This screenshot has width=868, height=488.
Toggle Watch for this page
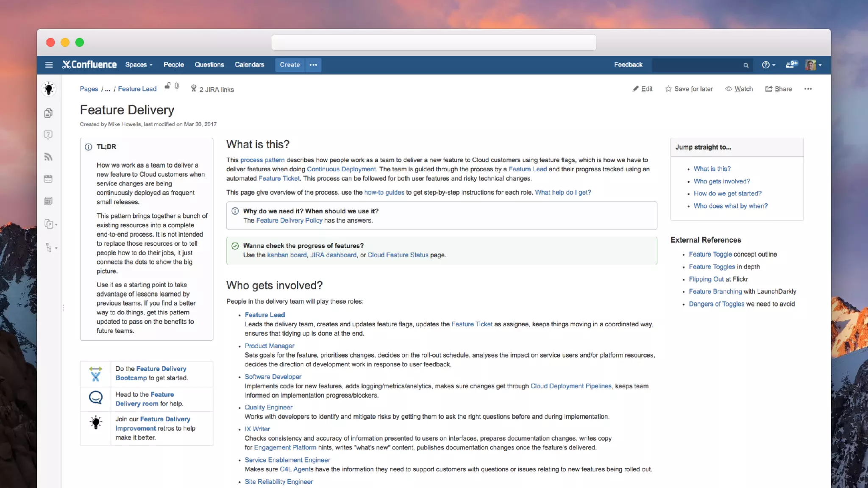click(739, 89)
